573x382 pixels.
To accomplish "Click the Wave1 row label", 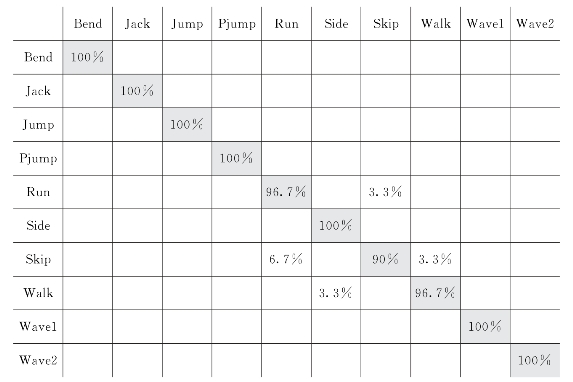I will pos(38,326).
